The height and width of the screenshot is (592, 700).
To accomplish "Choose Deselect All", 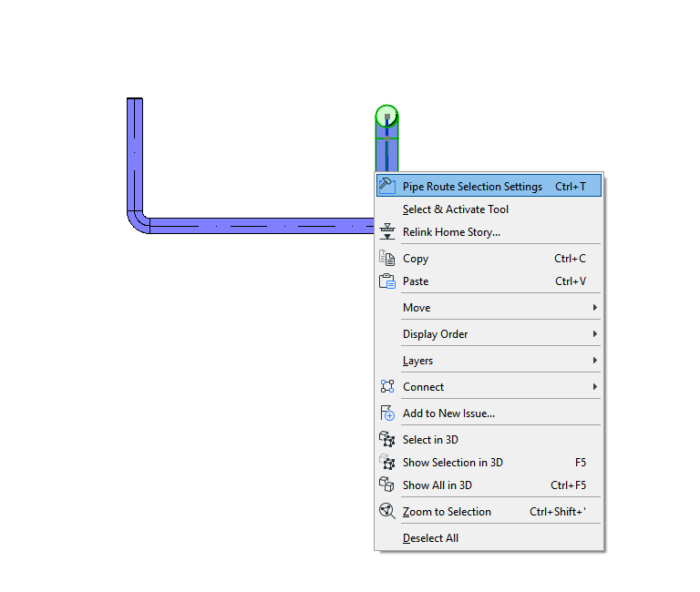I will coord(489,538).
